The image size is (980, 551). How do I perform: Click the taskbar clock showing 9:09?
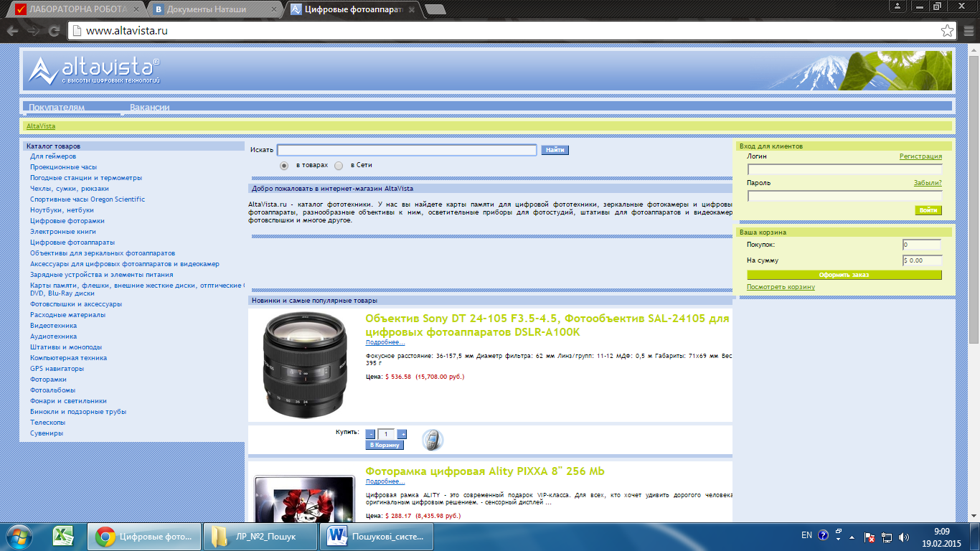[943, 536]
